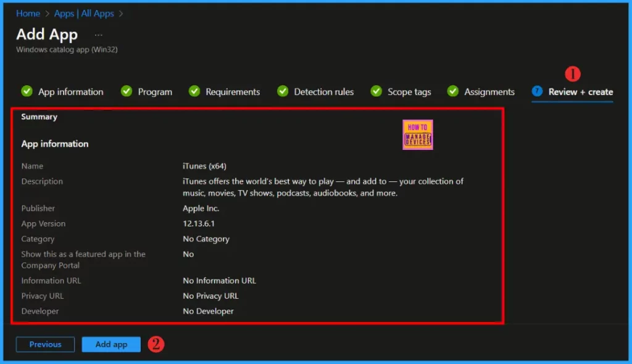Click the featured app in Company Portal label

83,260
